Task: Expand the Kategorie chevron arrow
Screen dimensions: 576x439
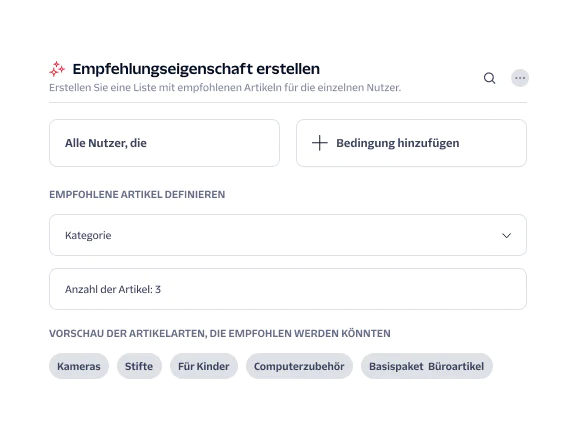Action: pyautogui.click(x=507, y=235)
